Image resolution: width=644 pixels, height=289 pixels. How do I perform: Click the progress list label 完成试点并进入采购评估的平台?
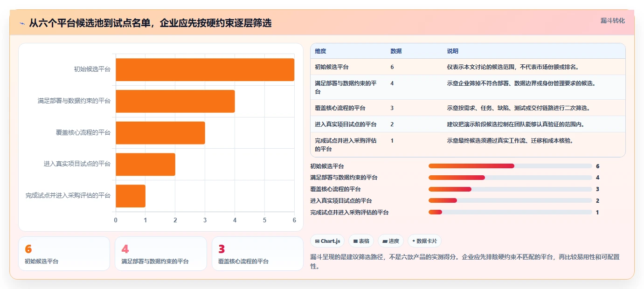[350, 212]
